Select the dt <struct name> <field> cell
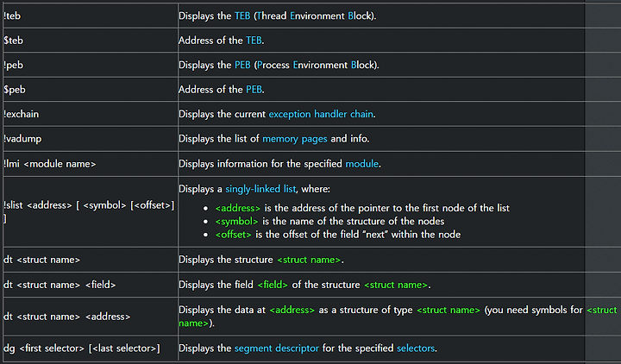Viewport: 621px width, 364px height. 91,285
